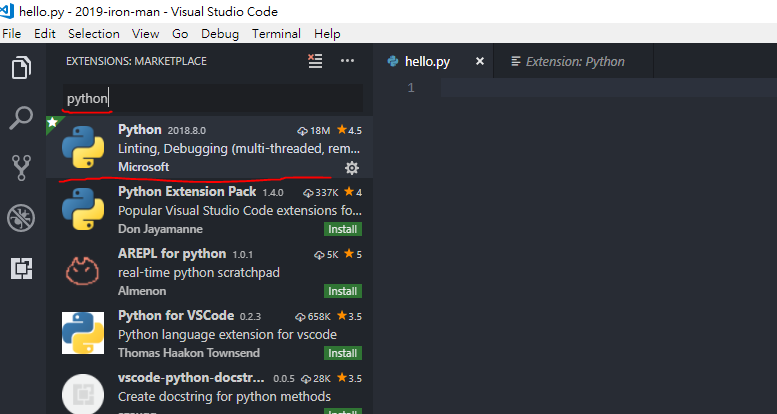777x414 pixels.
Task: Click the extensions search input field
Action: [x=210, y=99]
